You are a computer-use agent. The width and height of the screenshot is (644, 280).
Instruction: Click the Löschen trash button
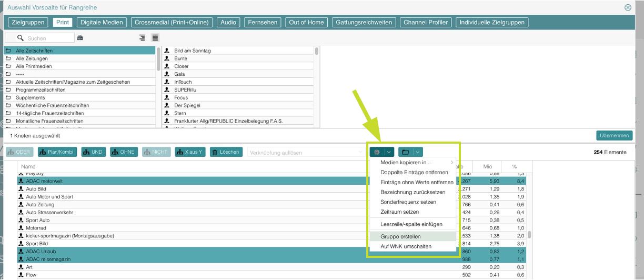[227, 152]
